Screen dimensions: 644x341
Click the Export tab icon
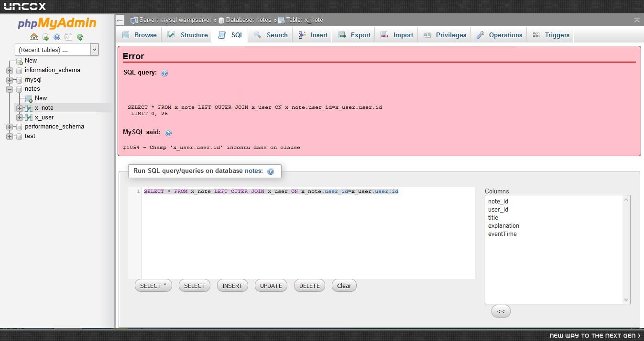pos(342,35)
